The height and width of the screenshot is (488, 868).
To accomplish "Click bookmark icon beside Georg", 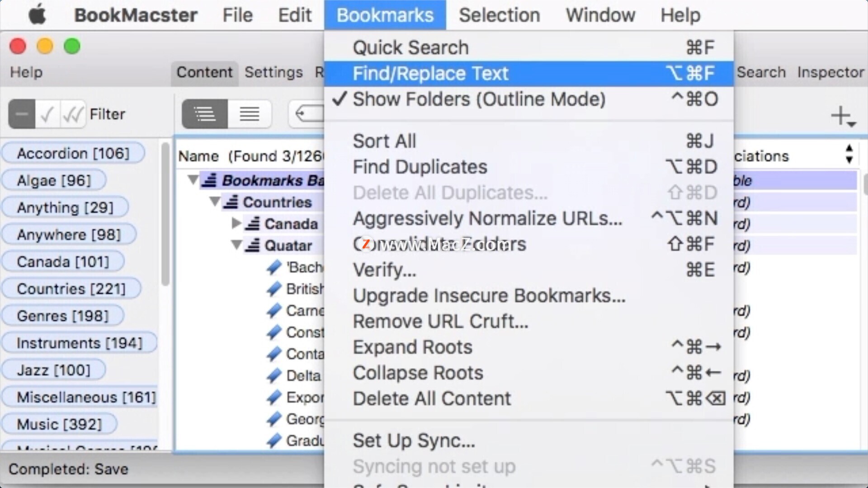I will 274,419.
